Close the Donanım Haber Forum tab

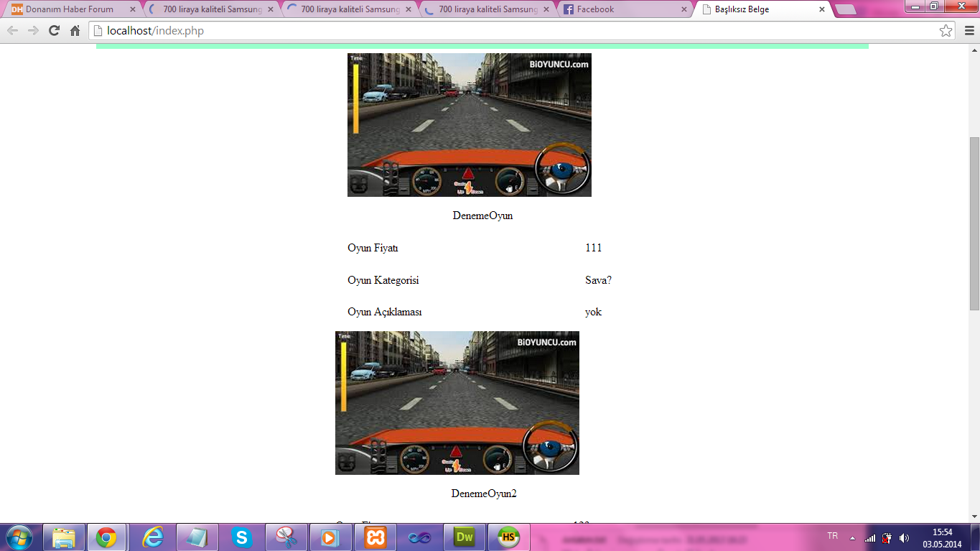pyautogui.click(x=132, y=9)
